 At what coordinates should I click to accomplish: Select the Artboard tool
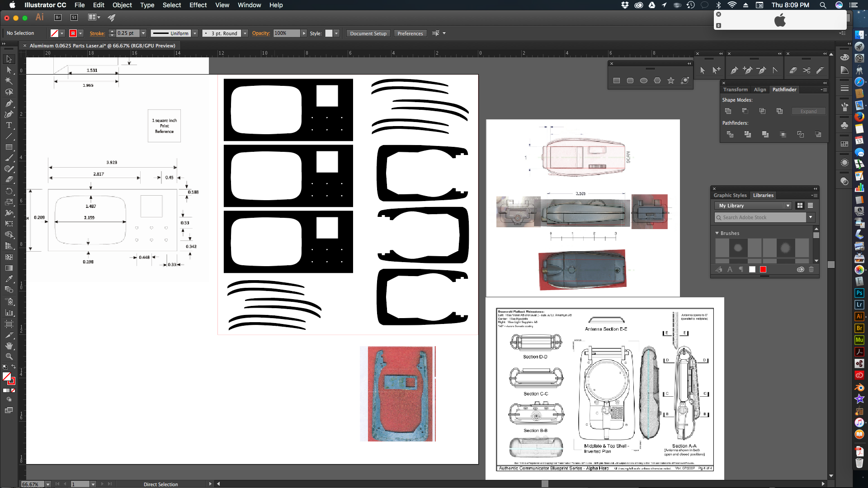pyautogui.click(x=9, y=324)
